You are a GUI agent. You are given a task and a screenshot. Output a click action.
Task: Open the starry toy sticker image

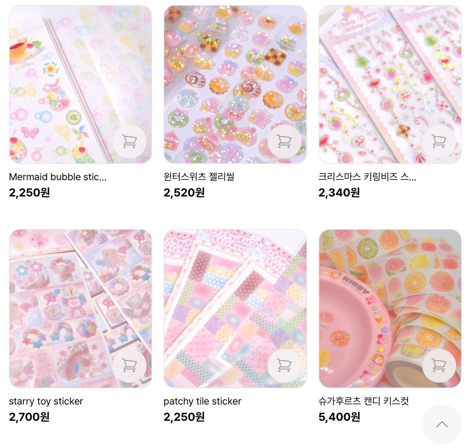click(80, 309)
